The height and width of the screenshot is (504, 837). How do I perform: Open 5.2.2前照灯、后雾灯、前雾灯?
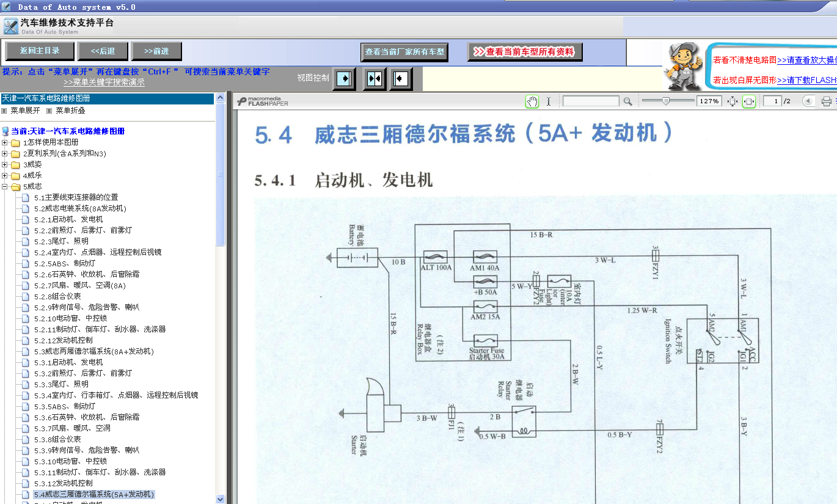tap(83, 230)
